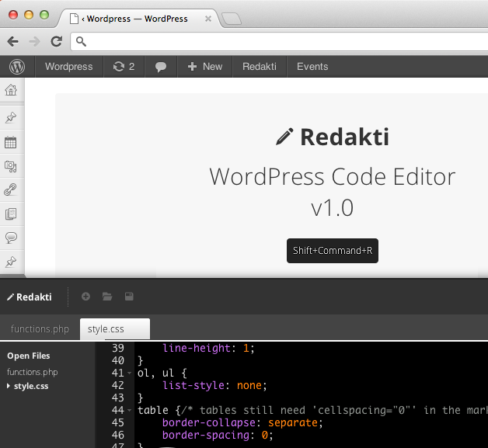Click the v1.0 version text
This screenshot has width=488, height=448.
pyautogui.click(x=333, y=207)
